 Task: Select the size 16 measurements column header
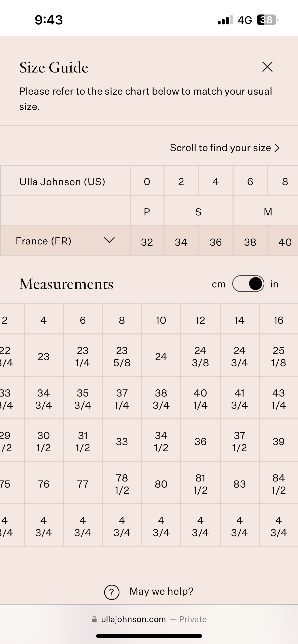pyautogui.click(x=278, y=320)
